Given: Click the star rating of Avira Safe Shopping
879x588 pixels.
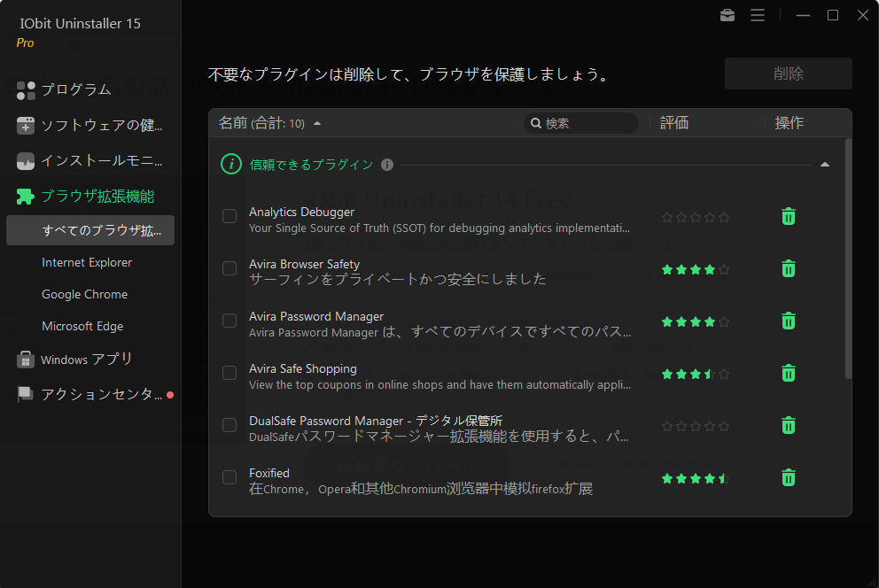Looking at the screenshot, I should click(x=695, y=374).
